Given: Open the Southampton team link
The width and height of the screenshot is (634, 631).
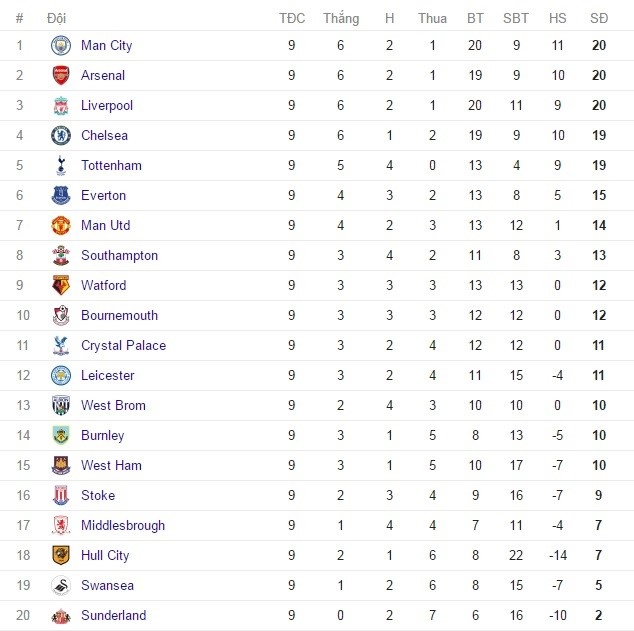Looking at the screenshot, I should 119,256.
